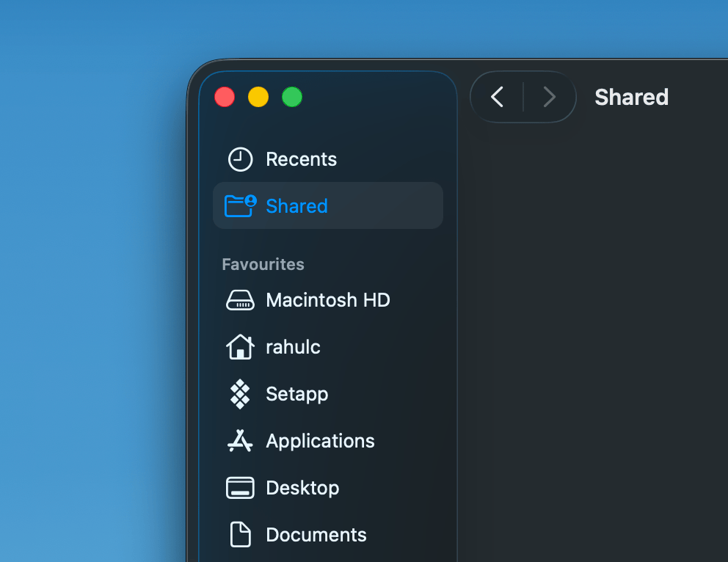
Task: Zoom the window with green button
Action: [292, 97]
